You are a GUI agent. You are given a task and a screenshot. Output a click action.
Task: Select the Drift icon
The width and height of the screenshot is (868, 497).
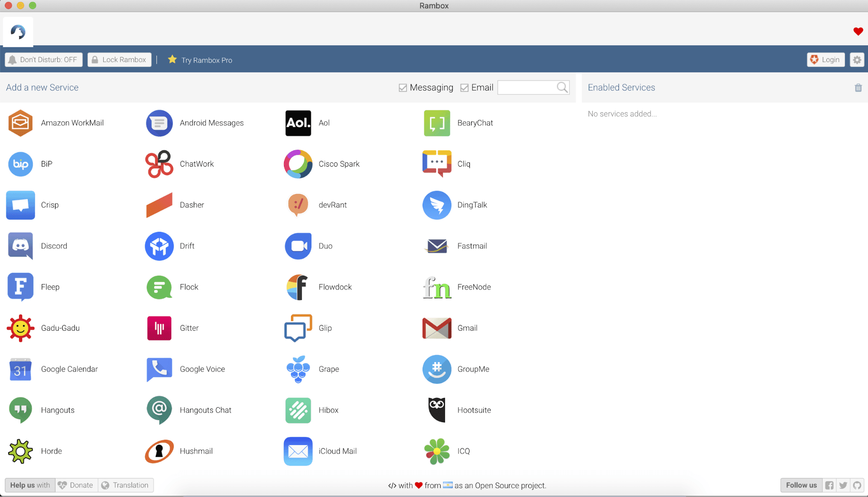click(159, 246)
